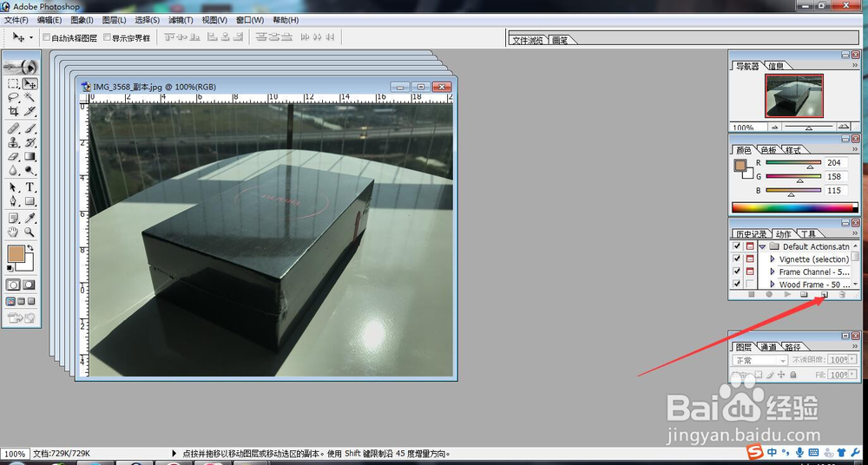Toggle the Default Actions.atn item checkmark

pyautogui.click(x=736, y=246)
